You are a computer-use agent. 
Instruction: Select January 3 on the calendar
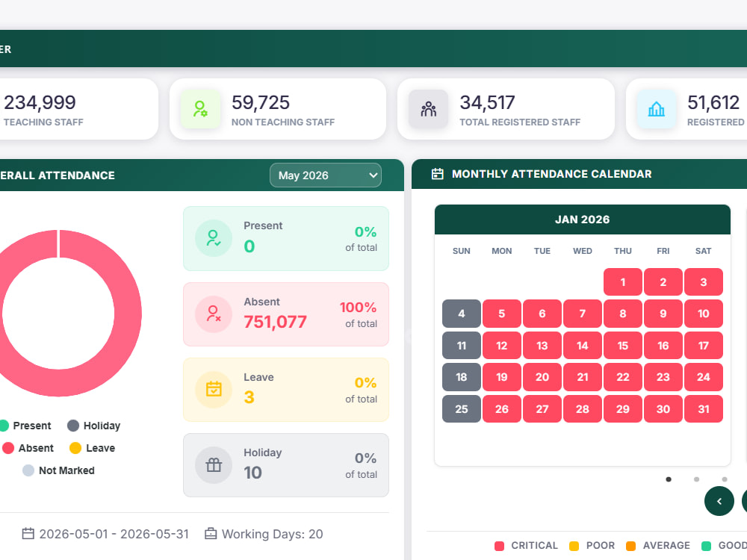point(704,282)
